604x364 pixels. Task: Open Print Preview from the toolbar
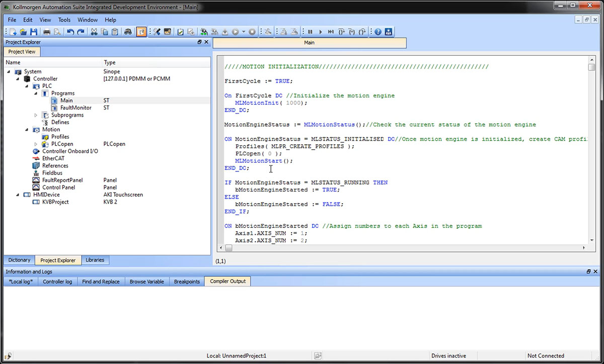pos(57,32)
